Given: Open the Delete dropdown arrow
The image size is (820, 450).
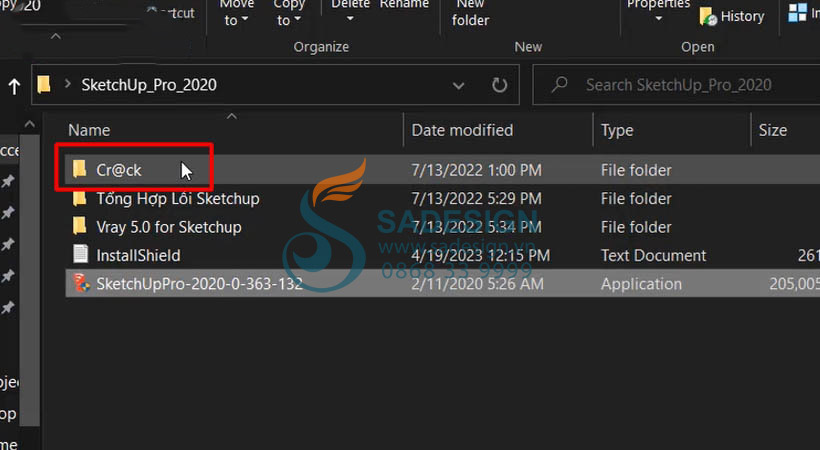Looking at the screenshot, I should coord(350,19).
